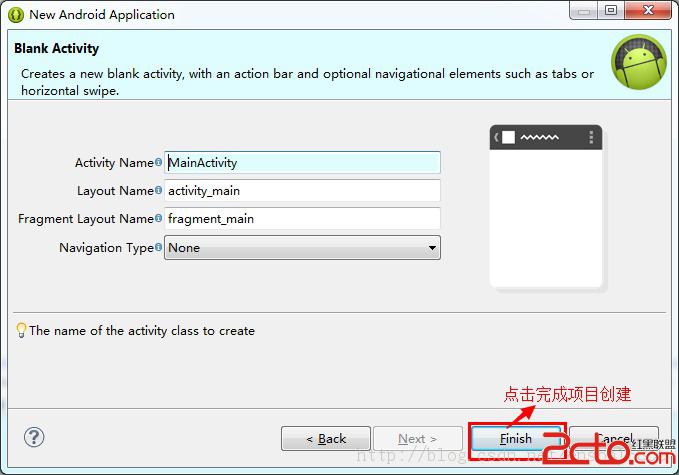Viewport: 679px width, 475px height.
Task: Click info icon beside Fragment Layout Name
Action: 158,218
